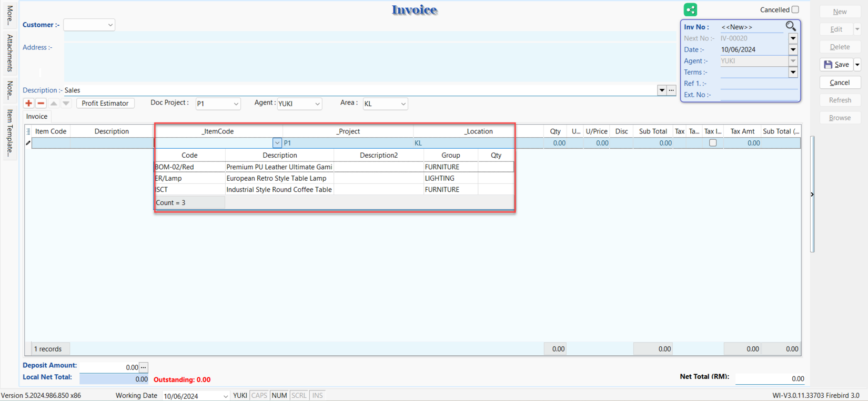Click the magnifier search invoice icon

pyautogui.click(x=791, y=26)
